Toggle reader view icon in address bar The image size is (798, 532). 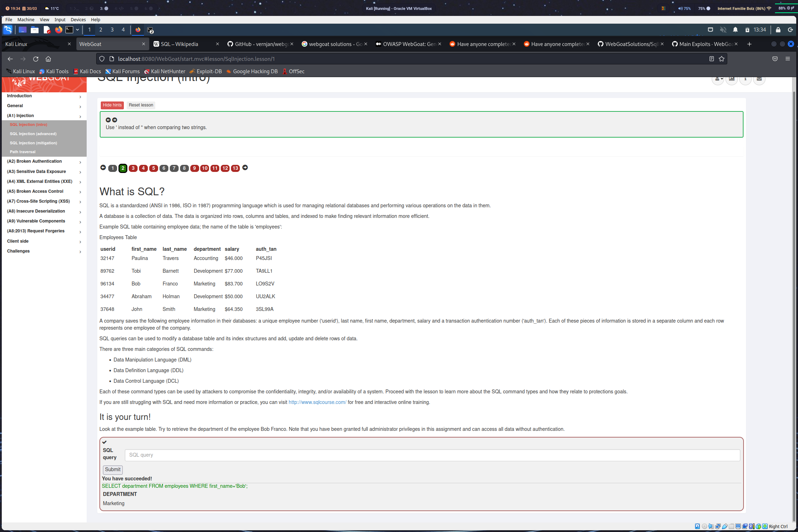[711, 59]
